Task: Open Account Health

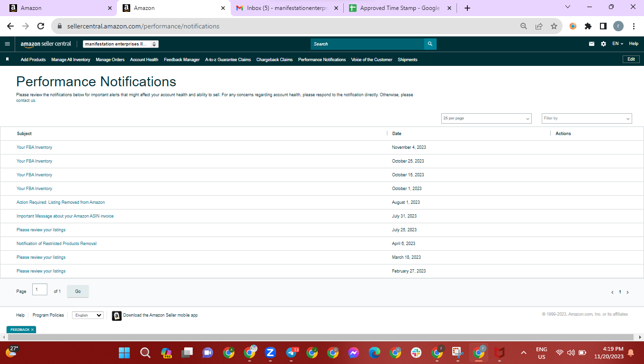Action: (144, 60)
